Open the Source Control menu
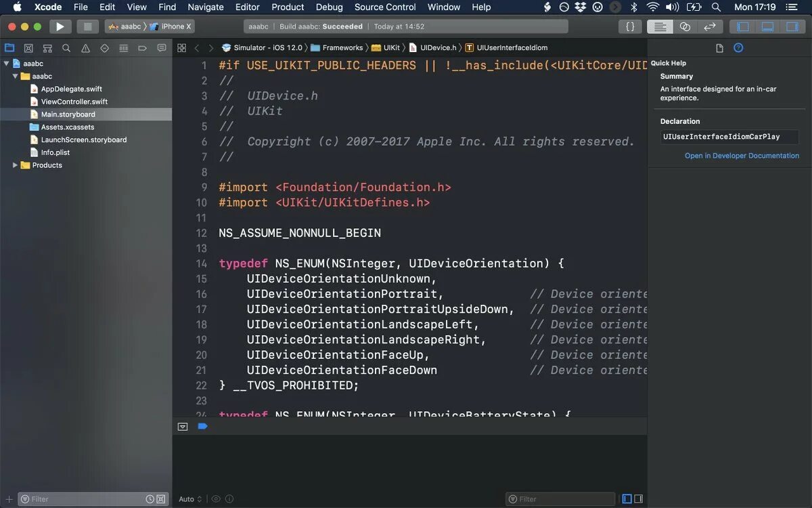812x508 pixels. (x=385, y=7)
